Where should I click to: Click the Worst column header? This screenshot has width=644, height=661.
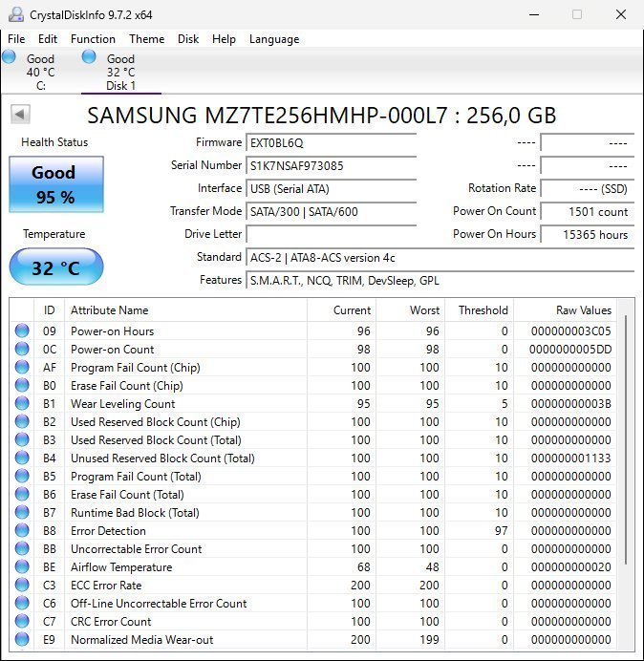(410, 310)
